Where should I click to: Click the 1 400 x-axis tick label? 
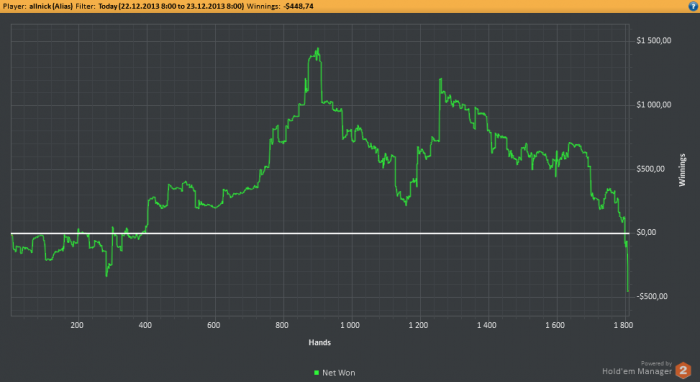487,325
